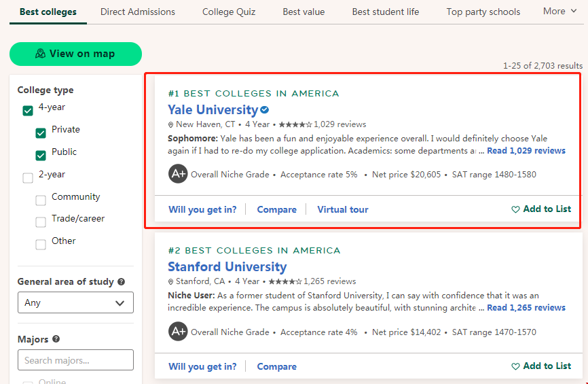Open the Top party schools tab
Image resolution: width=588 pixels, height=384 pixels.
tap(483, 12)
